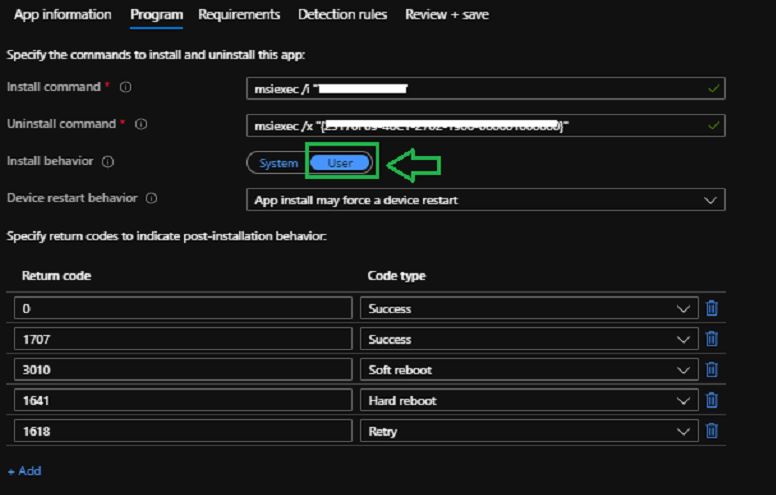Edit return code field containing 1641

click(183, 400)
